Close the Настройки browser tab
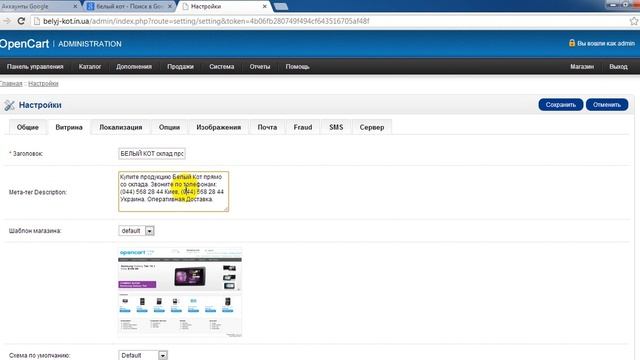Screen dimensions: 640x360 click(264, 6)
